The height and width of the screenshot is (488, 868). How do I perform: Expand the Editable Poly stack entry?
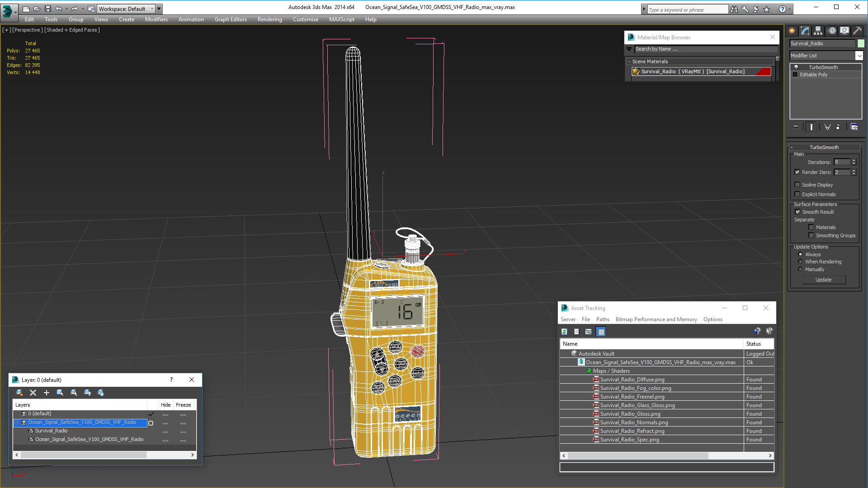[x=795, y=75]
